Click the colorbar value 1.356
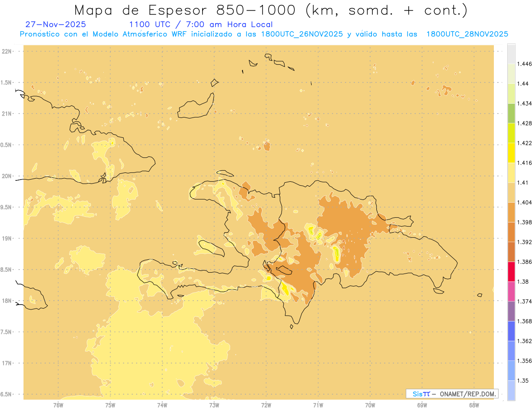The width and height of the screenshot is (532, 411). (x=524, y=361)
